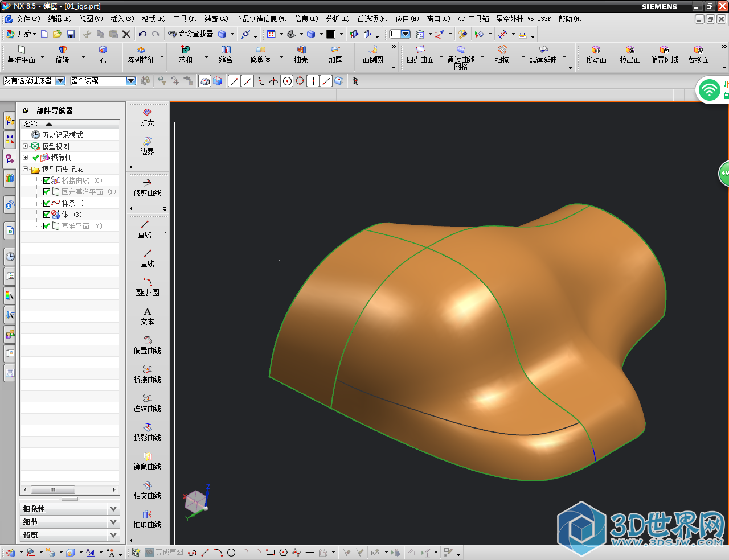
Task: Open the Law Extension (规律延伸) tool
Action: (x=543, y=55)
